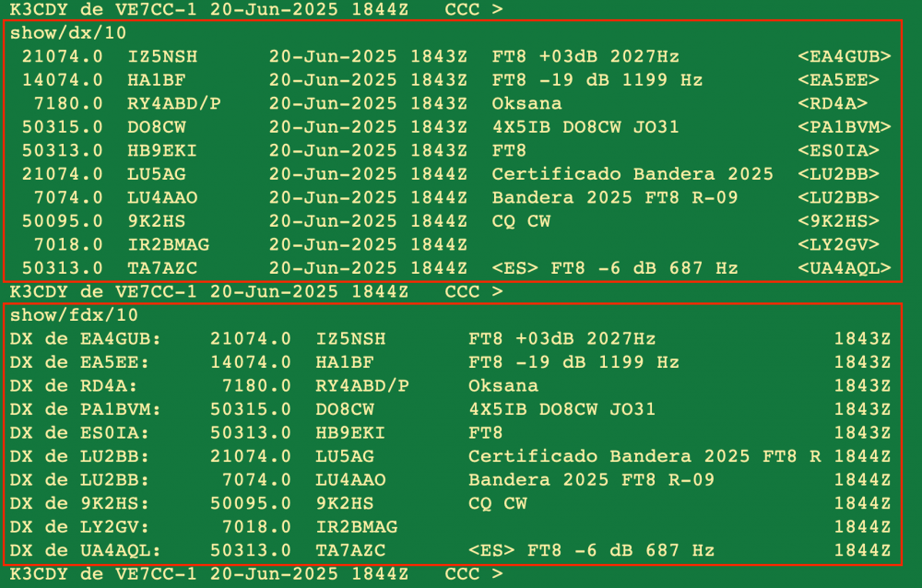Image resolution: width=922 pixels, height=588 pixels.
Task: Click the 1843Z time in "DX de RD4A" row
Action: click(862, 386)
